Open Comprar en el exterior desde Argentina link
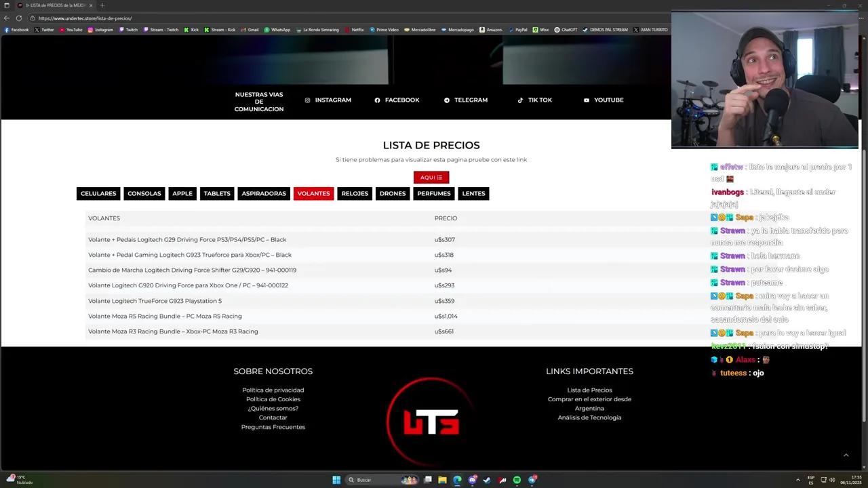Viewport: 868px width, 488px height. (x=589, y=404)
